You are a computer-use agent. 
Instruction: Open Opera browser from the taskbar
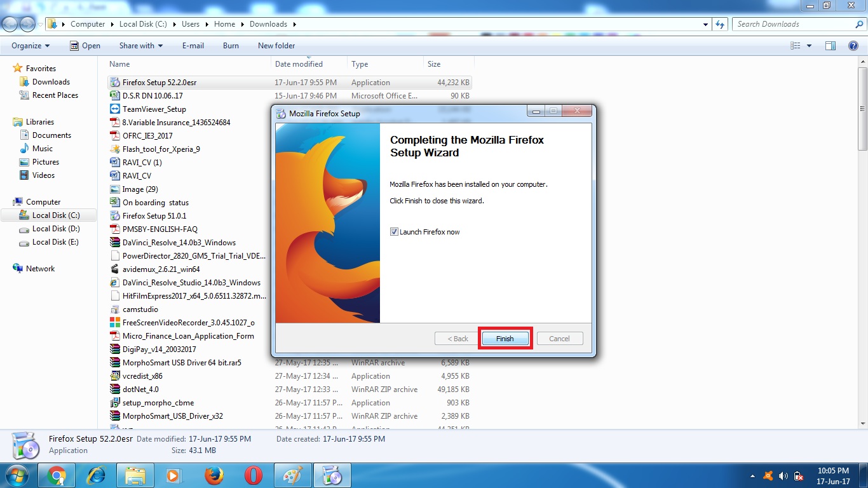[x=253, y=475]
